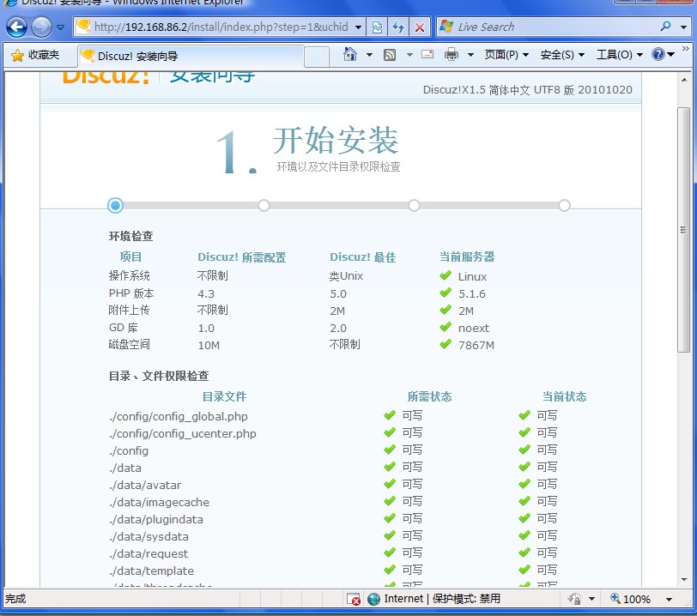Click the './data/request' row text
The image size is (697, 616).
coord(148,553)
